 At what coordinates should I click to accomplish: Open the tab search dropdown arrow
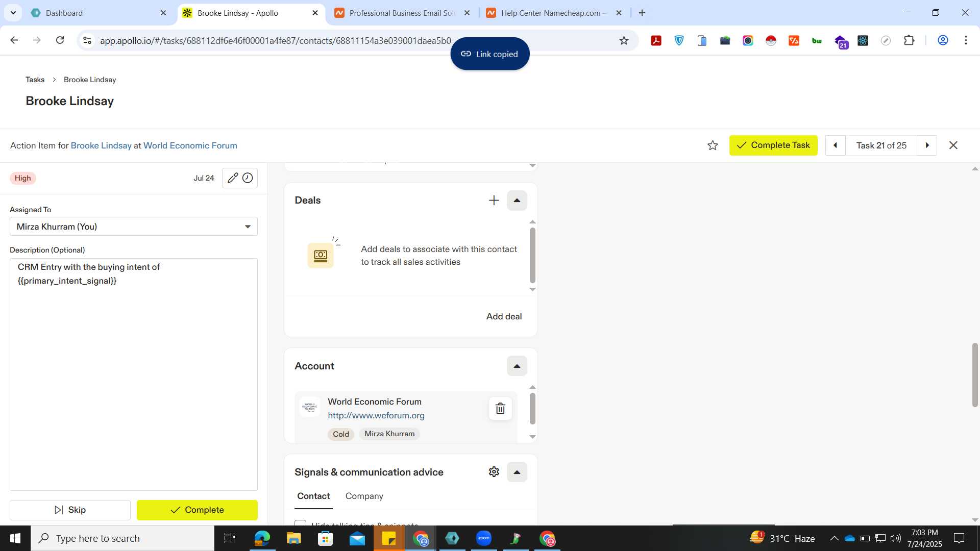pos(13,13)
